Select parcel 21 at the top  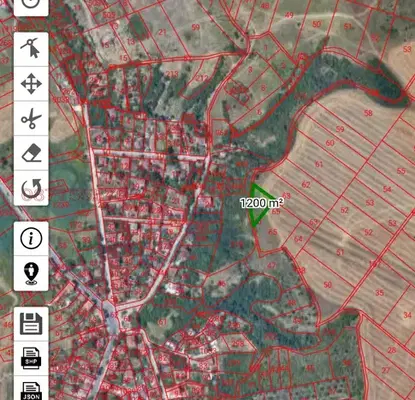click(162, 32)
